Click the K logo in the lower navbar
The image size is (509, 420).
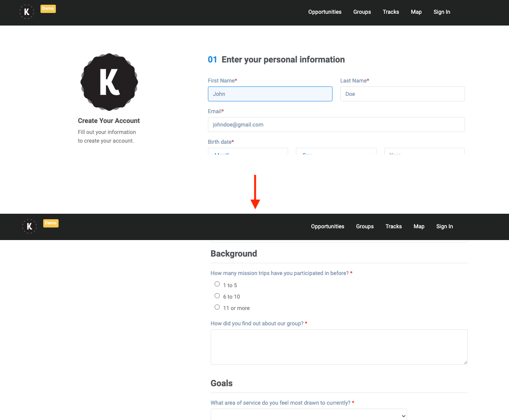coord(29,226)
